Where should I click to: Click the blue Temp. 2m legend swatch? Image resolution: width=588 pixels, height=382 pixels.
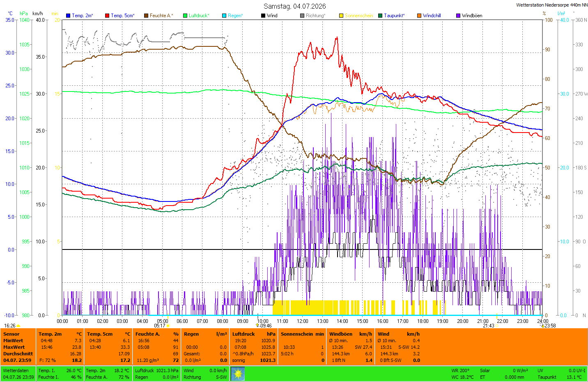point(68,16)
